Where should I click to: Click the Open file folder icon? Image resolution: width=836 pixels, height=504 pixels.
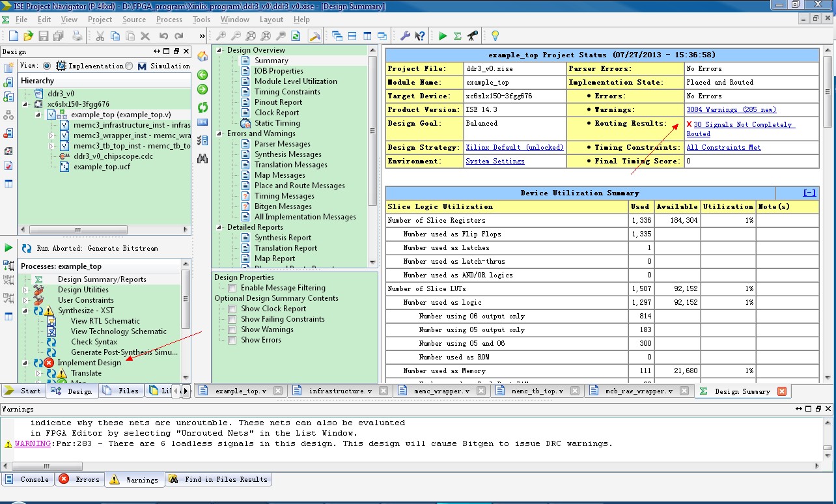28,36
